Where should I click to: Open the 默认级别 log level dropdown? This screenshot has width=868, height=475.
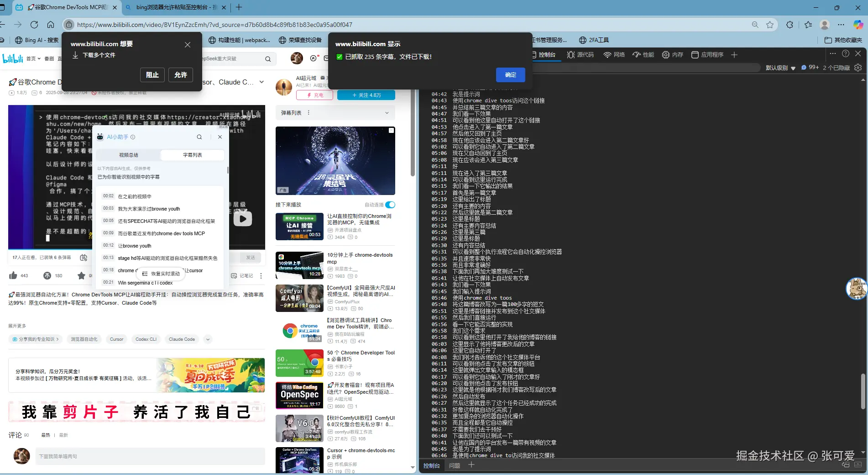click(780, 68)
